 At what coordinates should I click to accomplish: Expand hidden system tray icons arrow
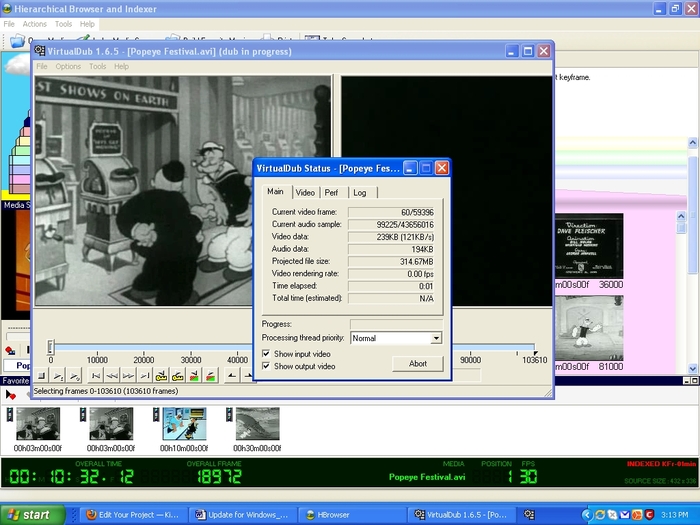coord(588,515)
